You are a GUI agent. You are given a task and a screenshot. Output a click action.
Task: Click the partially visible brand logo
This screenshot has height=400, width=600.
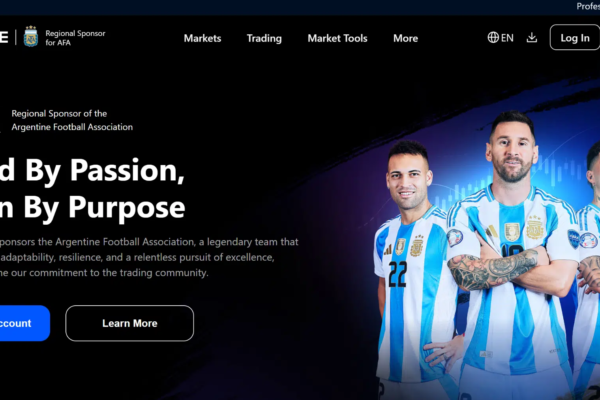[x=4, y=37]
